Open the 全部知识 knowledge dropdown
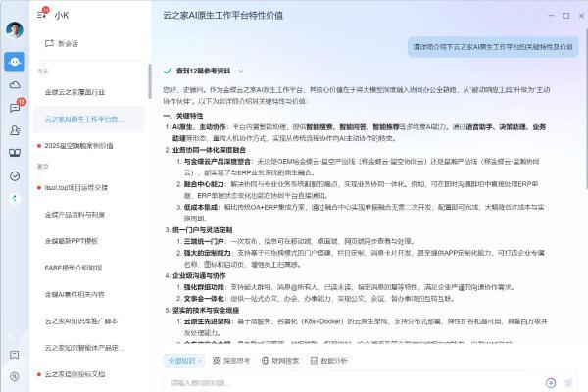Viewport: 588px width, 392px height. 184,360
